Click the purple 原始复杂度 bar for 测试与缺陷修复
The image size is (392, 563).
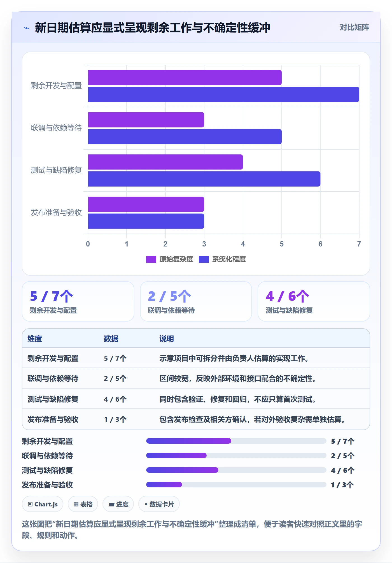coord(165,162)
